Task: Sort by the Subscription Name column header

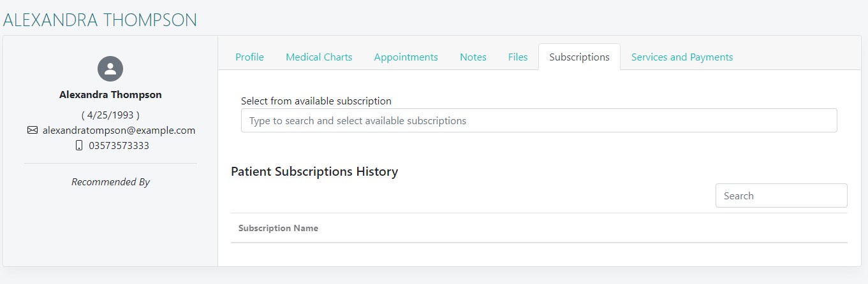Action: pos(278,228)
